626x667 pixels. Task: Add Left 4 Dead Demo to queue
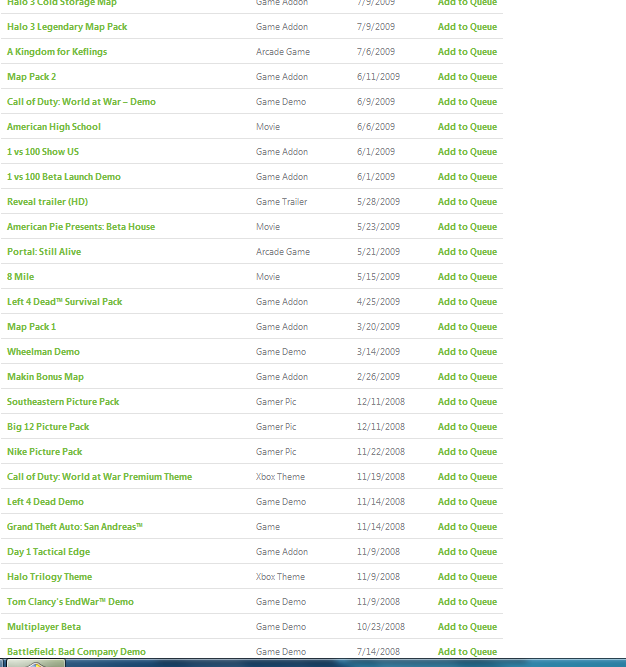click(x=467, y=502)
